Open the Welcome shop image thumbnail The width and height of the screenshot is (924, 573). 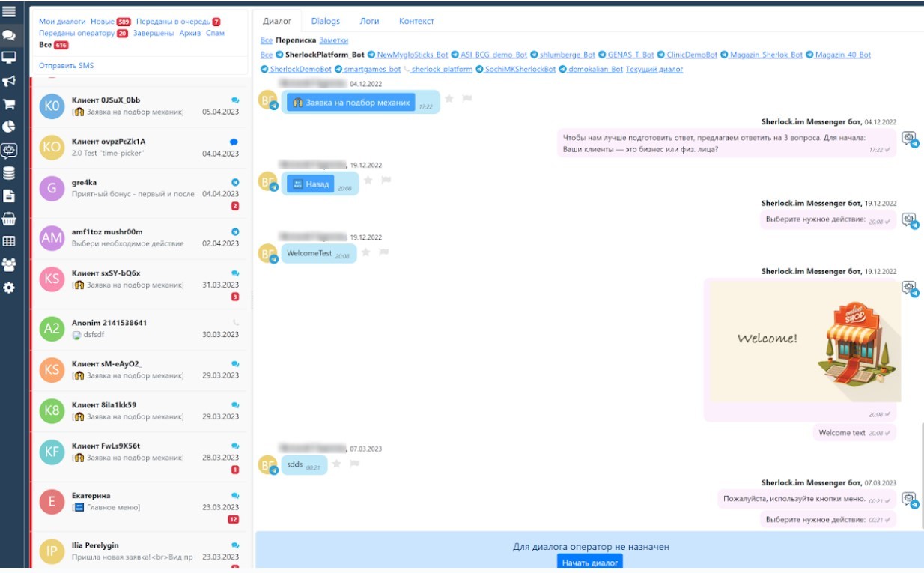tap(805, 341)
